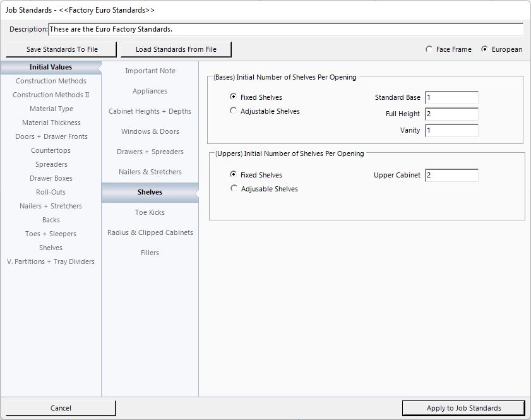Screen dimensions: 531x420
Task: Open Cabinet Heights + Depths subsection
Action: tap(150, 111)
